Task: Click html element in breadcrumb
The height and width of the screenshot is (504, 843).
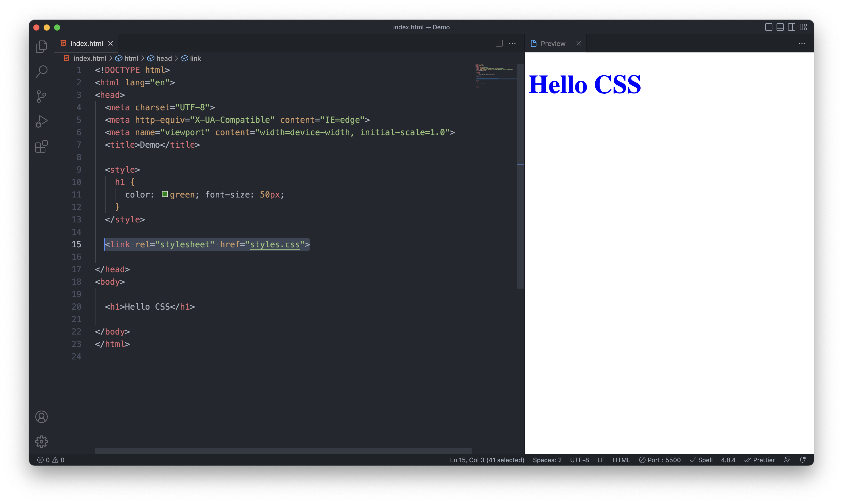Action: click(x=127, y=58)
